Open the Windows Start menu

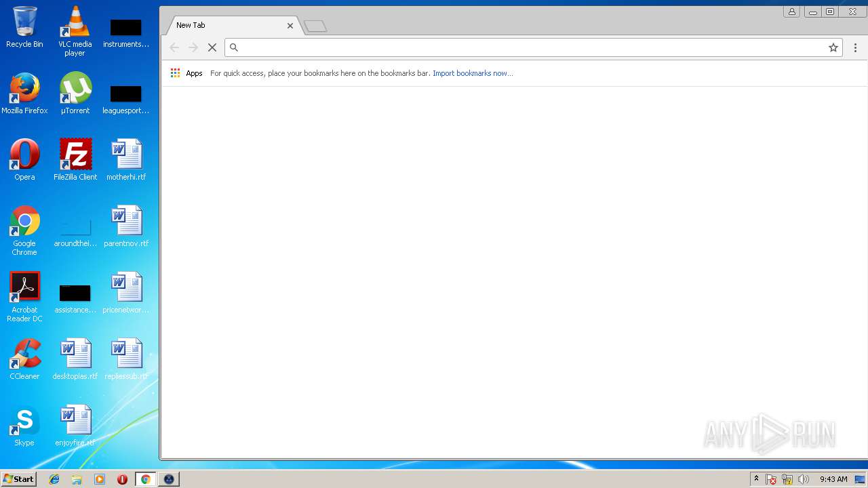pyautogui.click(x=18, y=479)
